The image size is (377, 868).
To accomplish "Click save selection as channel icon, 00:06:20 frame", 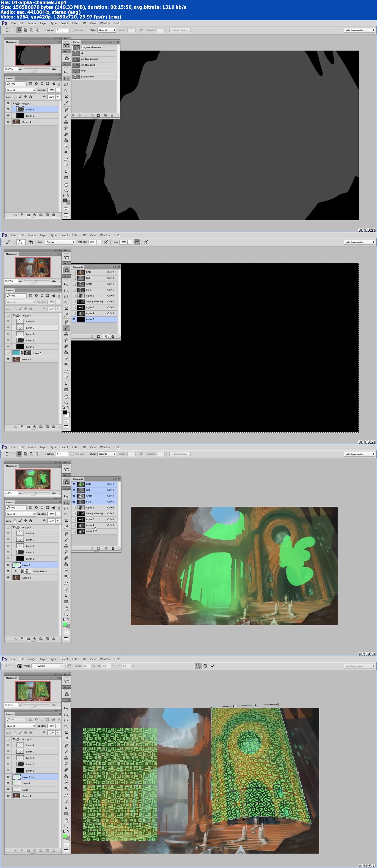I will click(99, 336).
